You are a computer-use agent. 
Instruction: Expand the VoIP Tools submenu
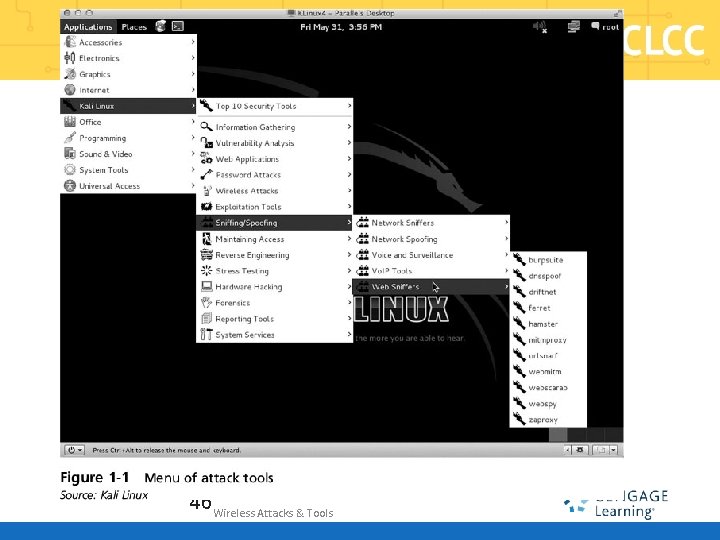[x=431, y=271]
